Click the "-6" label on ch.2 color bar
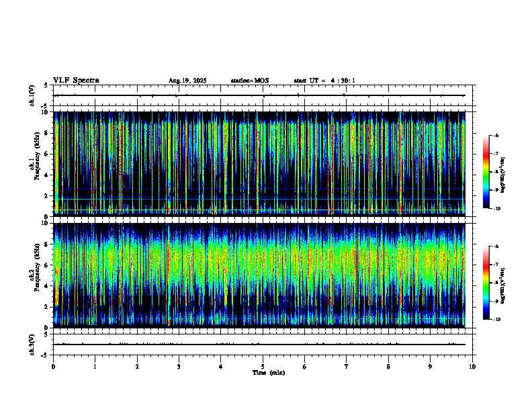 tap(496, 246)
